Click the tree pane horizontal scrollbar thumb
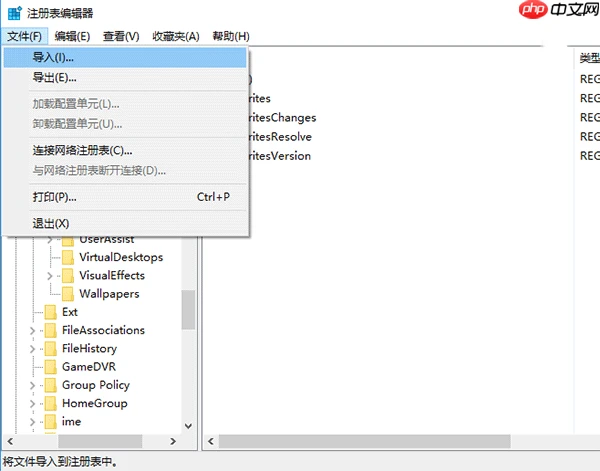Viewport: 600px width, 471px height. pyautogui.click(x=100, y=441)
